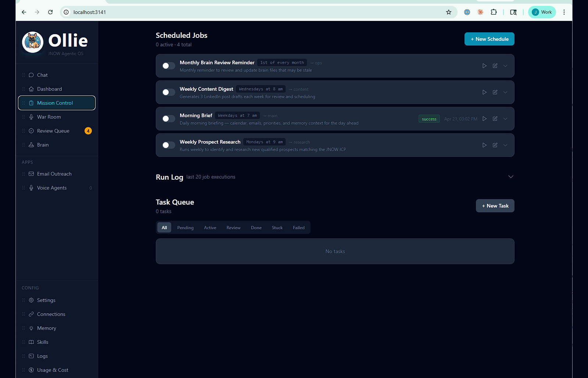Open the tab search toolbar icon

(x=513, y=12)
